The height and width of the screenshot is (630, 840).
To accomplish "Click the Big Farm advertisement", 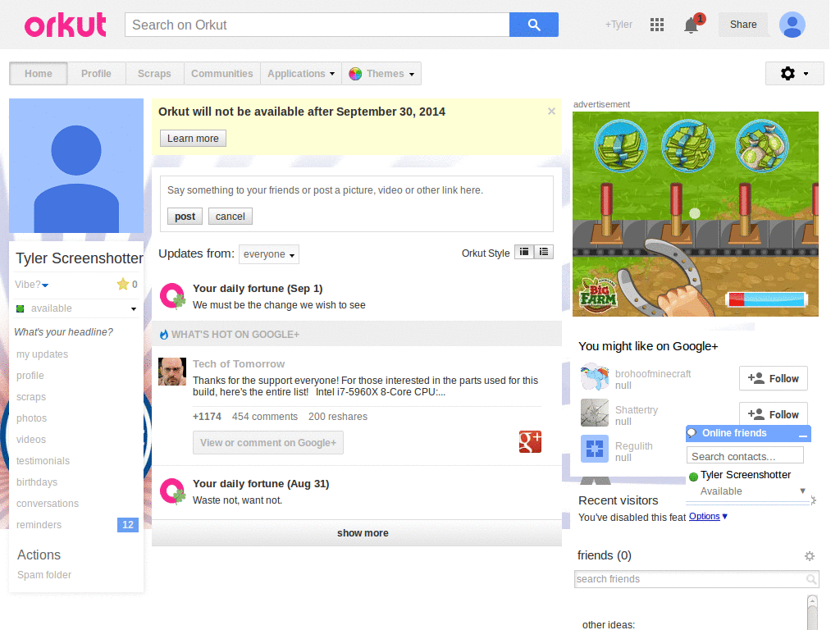I will pos(696,214).
